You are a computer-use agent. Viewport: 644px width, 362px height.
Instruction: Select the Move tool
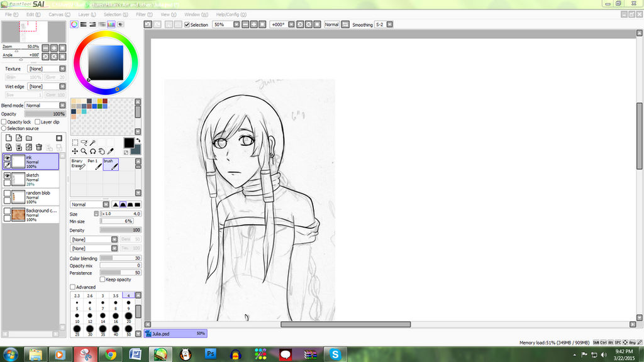[x=75, y=151]
